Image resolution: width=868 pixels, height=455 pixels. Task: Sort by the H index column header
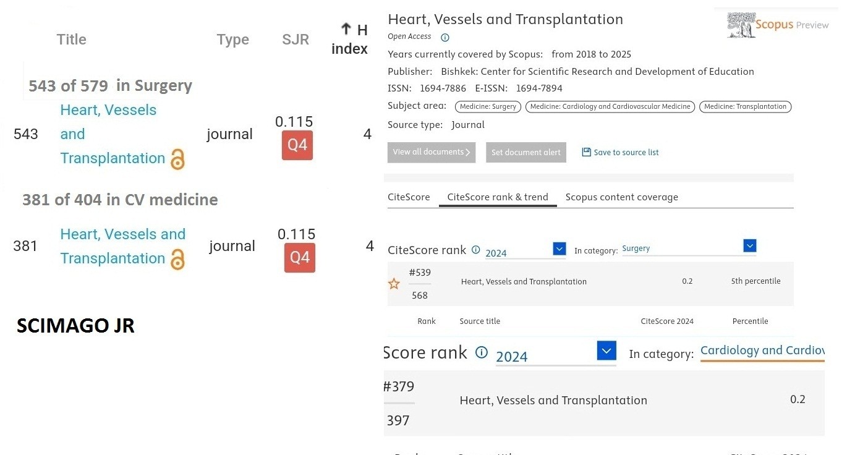click(x=350, y=40)
